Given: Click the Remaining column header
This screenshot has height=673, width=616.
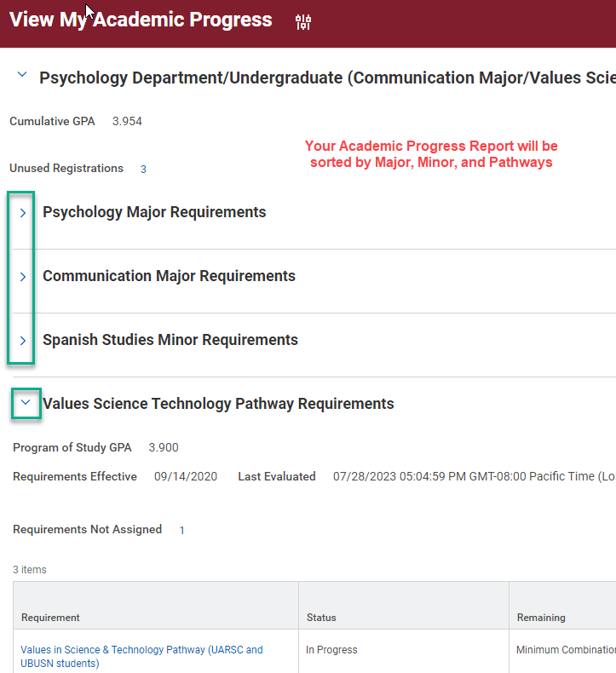Looking at the screenshot, I should tap(541, 618).
